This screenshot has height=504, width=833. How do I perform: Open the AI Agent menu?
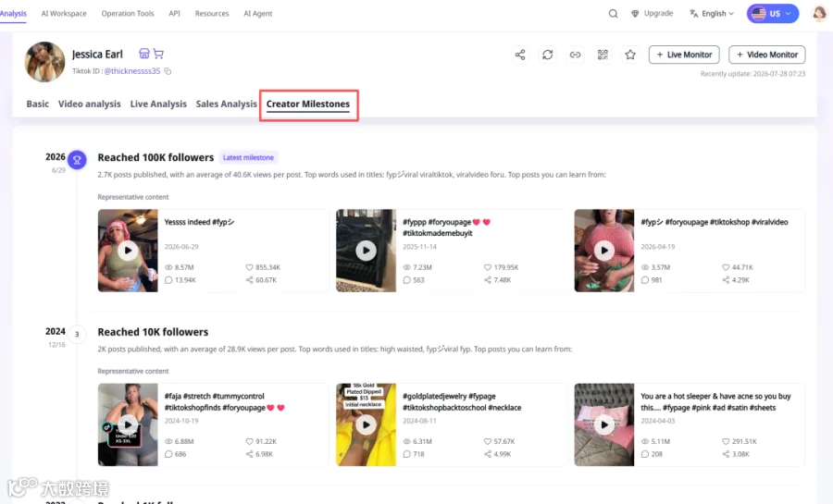(x=257, y=13)
